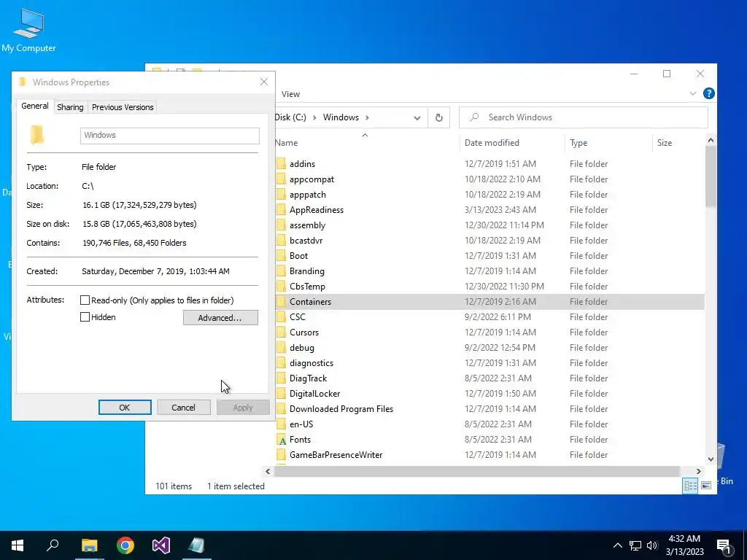Switch to the Sharing tab
This screenshot has width=747, height=560.
pos(70,107)
